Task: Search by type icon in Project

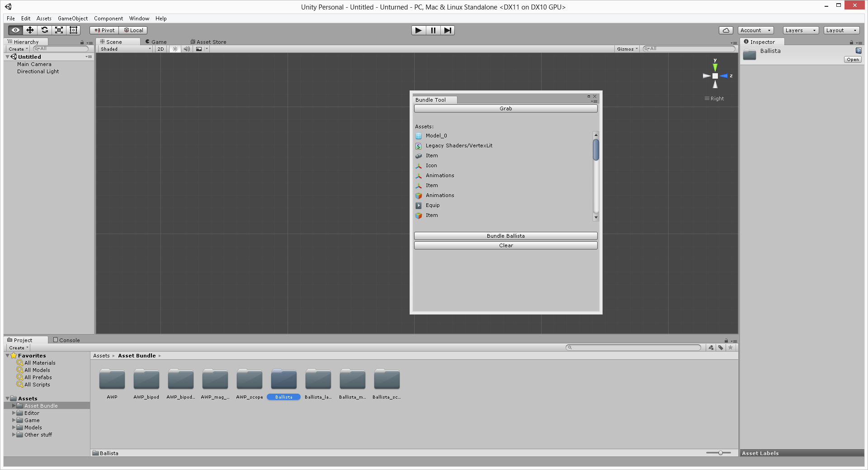Action: coord(711,348)
